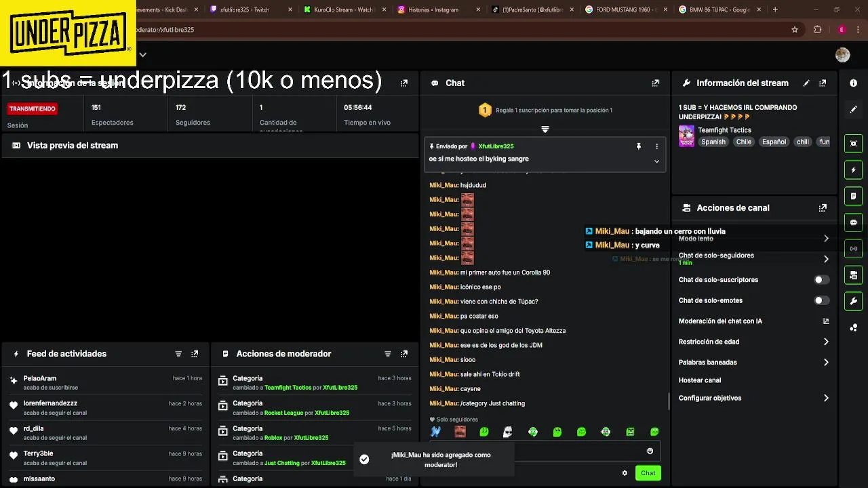Open a new browser tab
This screenshot has height=488, width=868.
click(775, 9)
